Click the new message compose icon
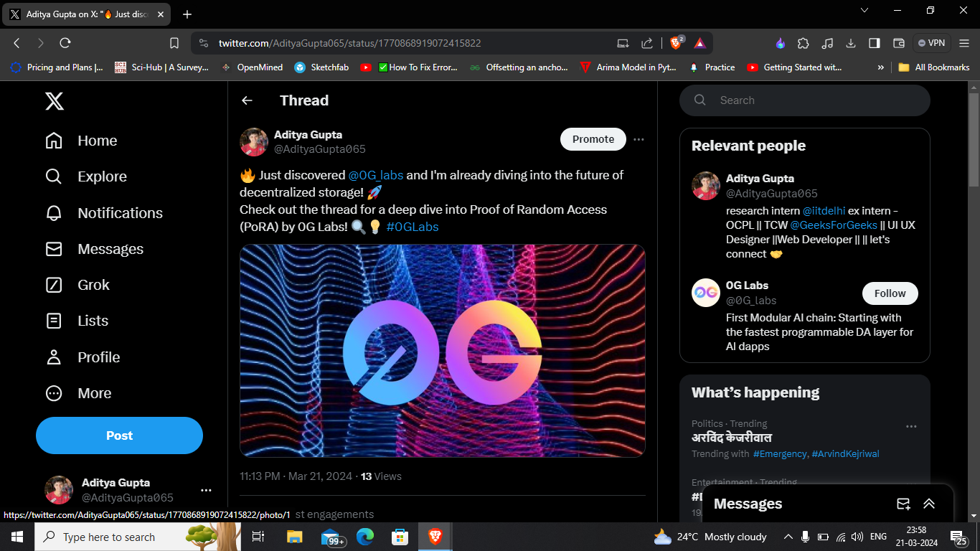 tap(904, 504)
